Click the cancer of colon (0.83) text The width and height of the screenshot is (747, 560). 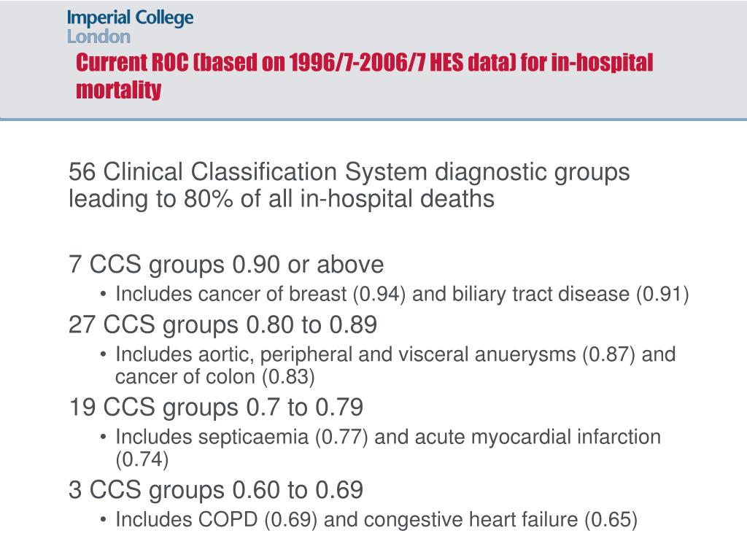(215, 377)
